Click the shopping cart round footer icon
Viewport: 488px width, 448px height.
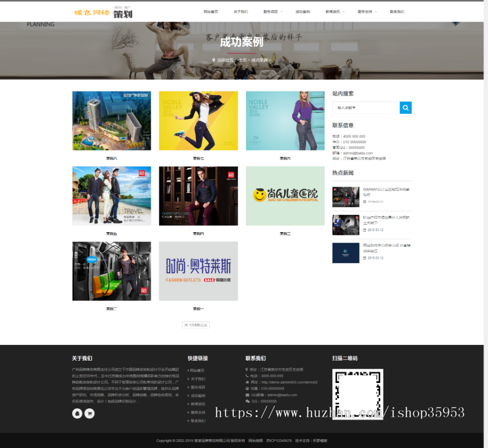90,413
